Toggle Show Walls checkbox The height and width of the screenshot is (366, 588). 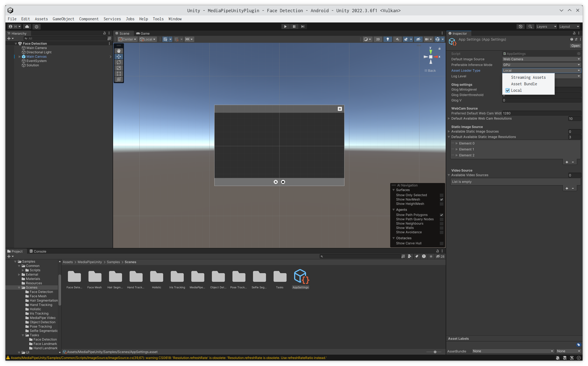tap(442, 228)
